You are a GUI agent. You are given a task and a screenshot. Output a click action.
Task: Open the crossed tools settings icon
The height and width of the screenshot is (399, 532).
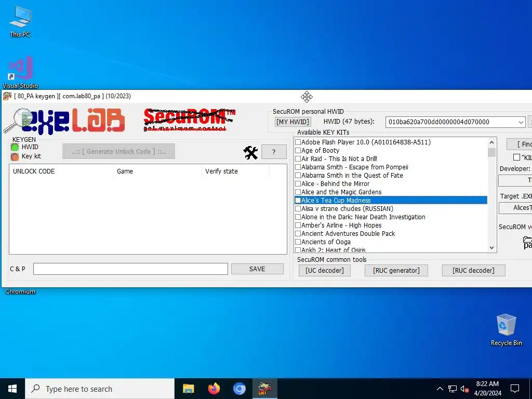coord(251,153)
